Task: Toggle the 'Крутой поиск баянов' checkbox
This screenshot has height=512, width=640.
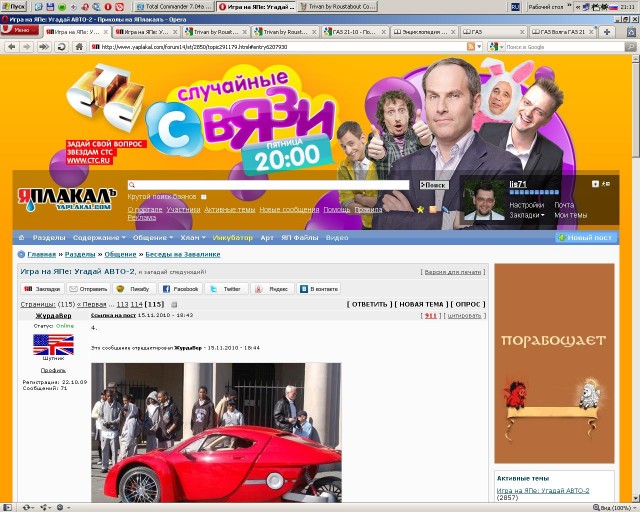Action: [204, 197]
